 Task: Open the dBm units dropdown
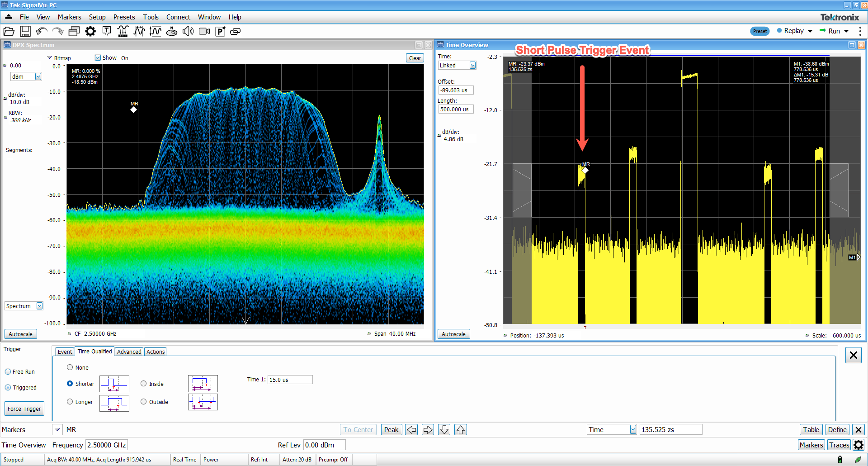pos(38,77)
